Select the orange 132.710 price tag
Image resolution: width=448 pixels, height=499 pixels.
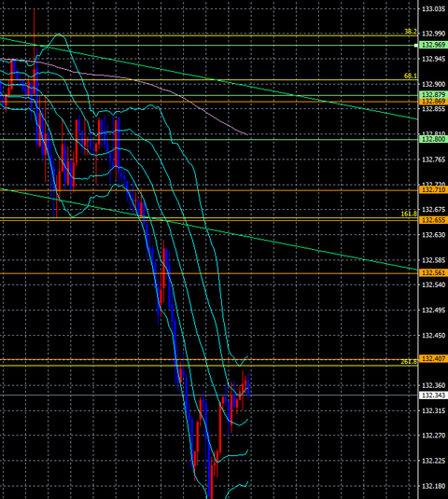[434, 189]
